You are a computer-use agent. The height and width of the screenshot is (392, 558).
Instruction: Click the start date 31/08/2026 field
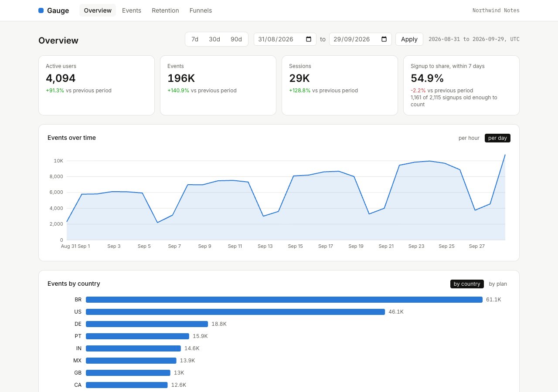pyautogui.click(x=285, y=39)
